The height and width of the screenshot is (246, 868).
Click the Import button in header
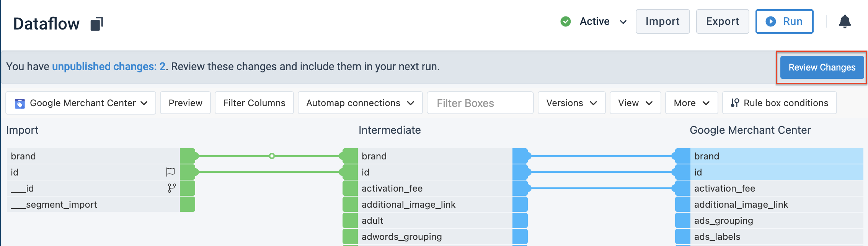pos(662,21)
